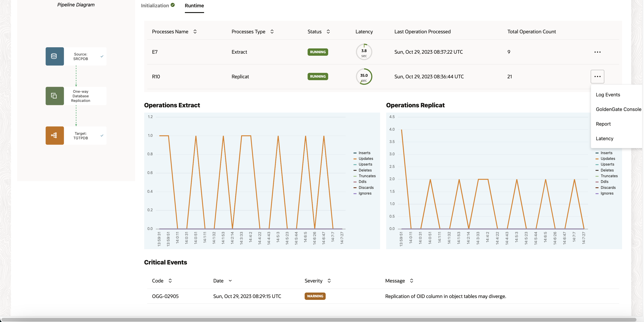Click the Target TGTPDB orange icon

[54, 135]
